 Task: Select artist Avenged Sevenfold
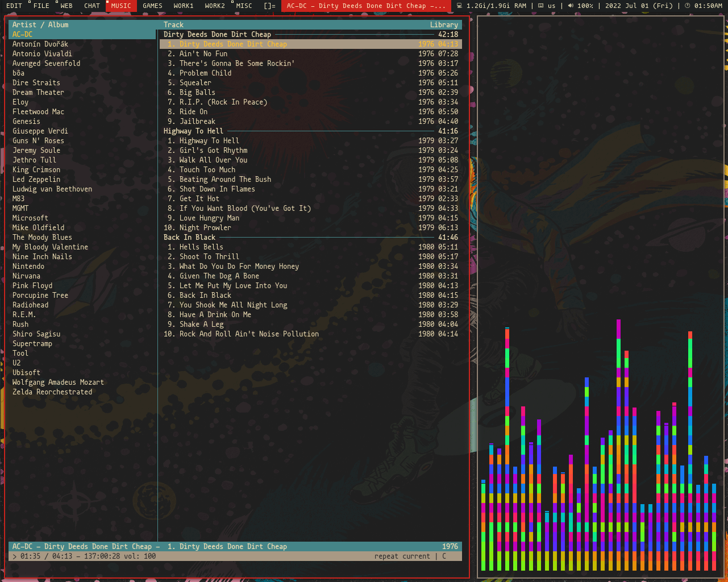(x=82, y=64)
